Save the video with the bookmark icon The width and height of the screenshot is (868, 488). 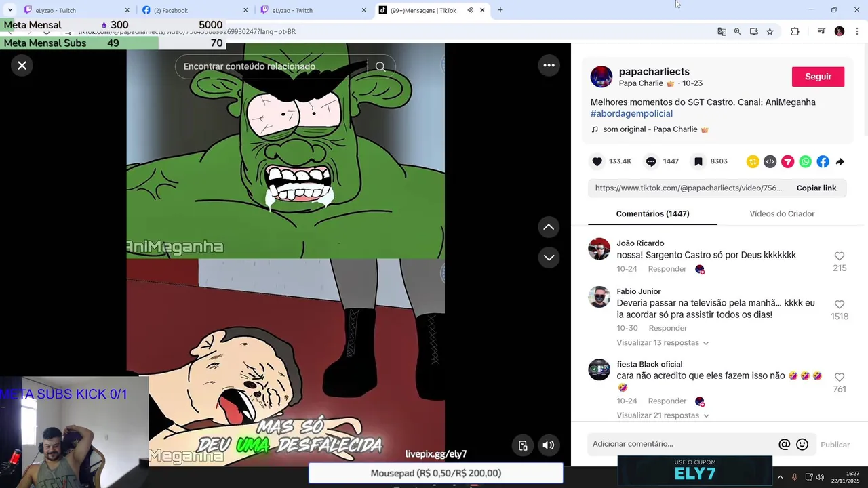coord(698,161)
